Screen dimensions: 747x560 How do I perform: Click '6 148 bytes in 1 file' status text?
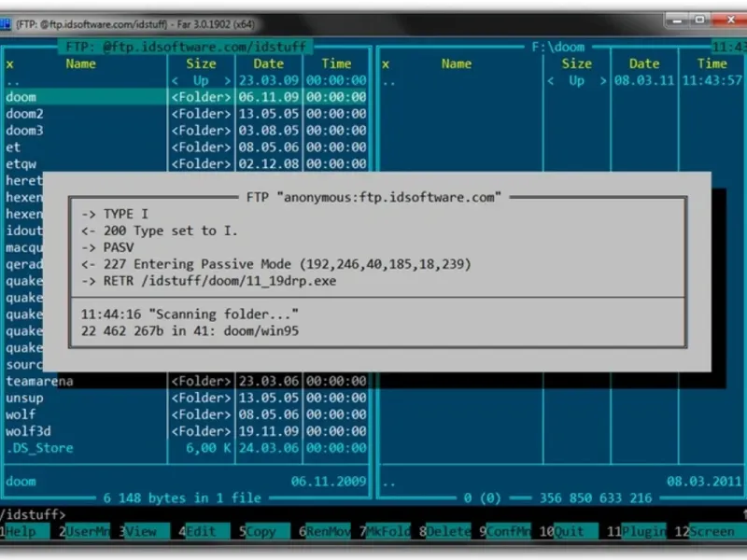tap(182, 498)
